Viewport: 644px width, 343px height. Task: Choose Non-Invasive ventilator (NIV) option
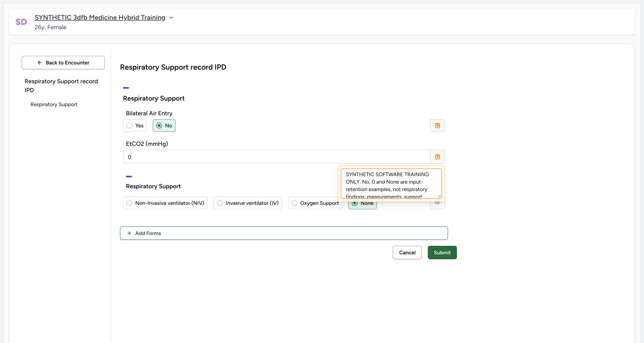(165, 203)
